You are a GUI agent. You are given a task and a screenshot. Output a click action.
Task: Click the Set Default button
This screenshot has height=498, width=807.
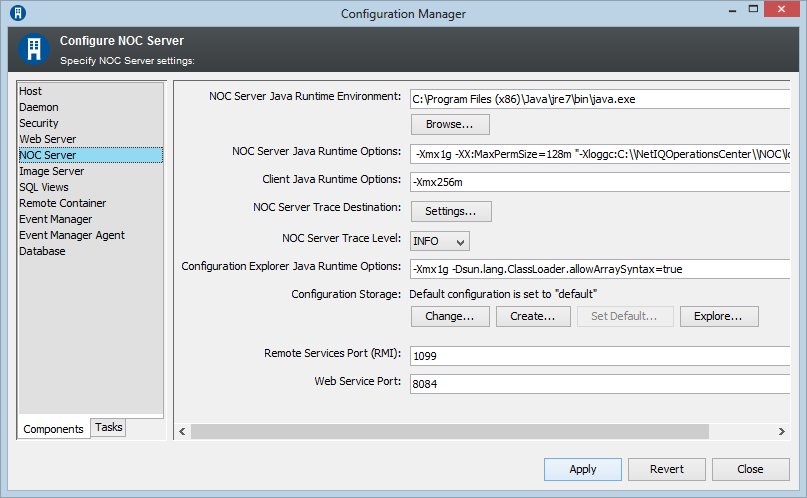point(624,316)
